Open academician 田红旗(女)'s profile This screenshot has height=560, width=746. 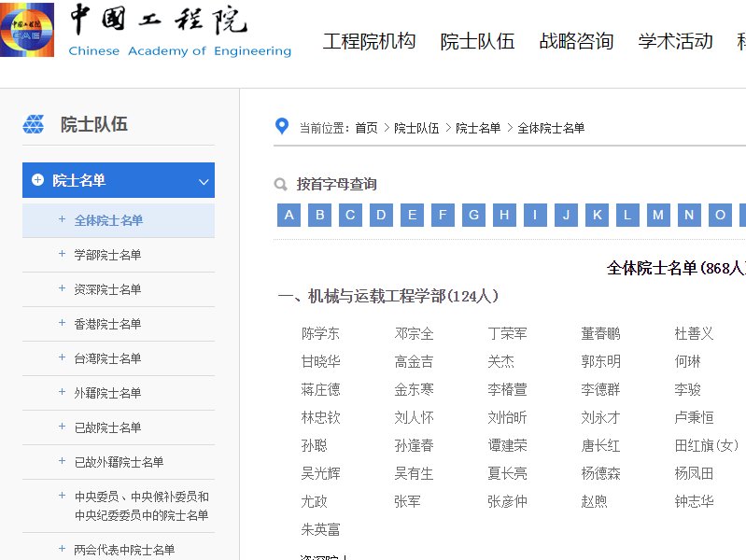pyautogui.click(x=707, y=445)
